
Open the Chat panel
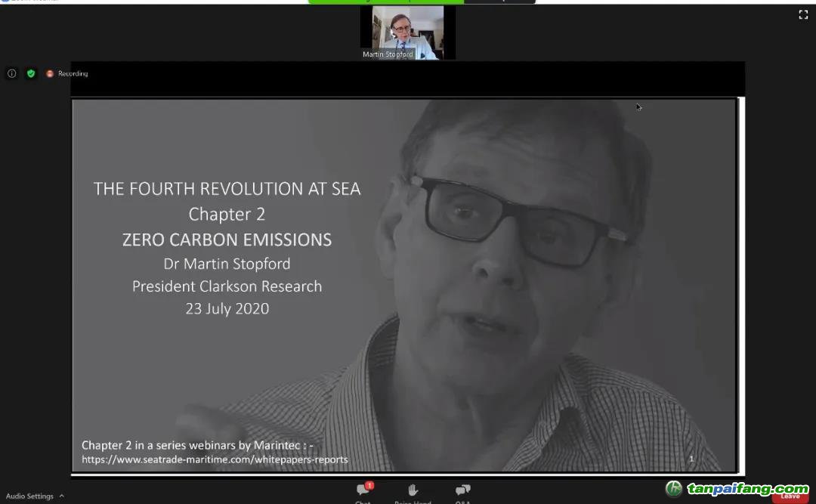tap(363, 492)
